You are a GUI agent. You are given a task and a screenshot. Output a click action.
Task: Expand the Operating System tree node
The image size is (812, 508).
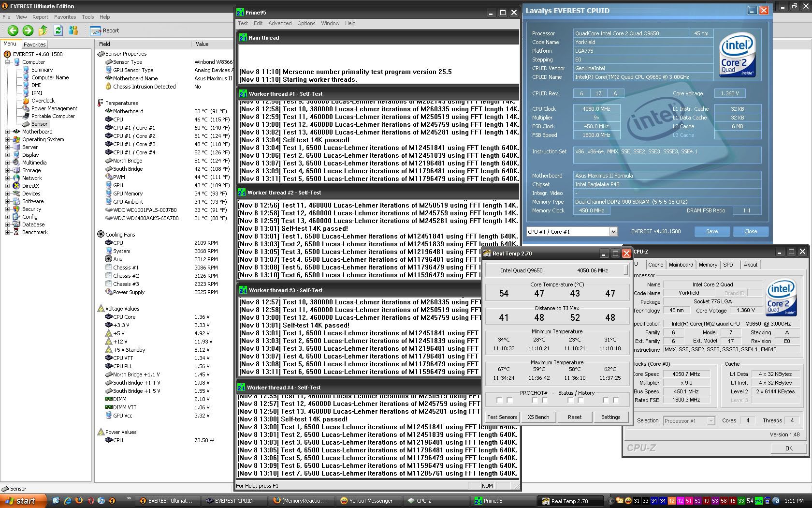(x=8, y=139)
